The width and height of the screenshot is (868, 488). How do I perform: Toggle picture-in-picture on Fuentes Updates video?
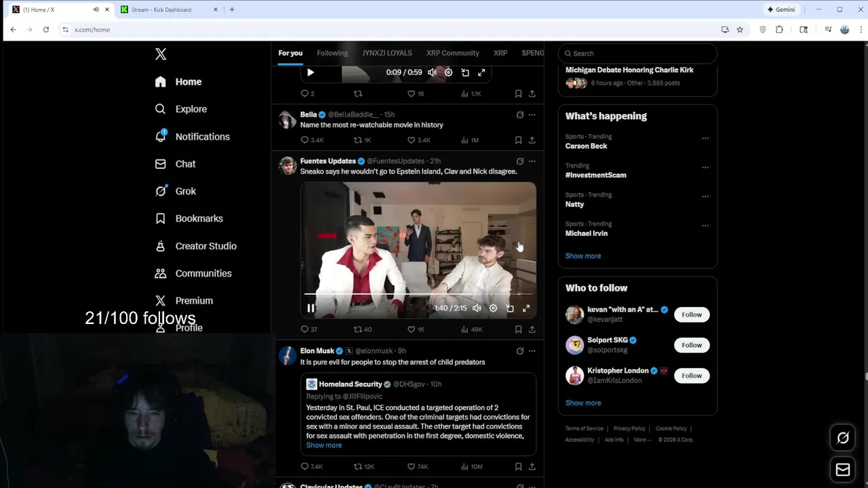510,308
